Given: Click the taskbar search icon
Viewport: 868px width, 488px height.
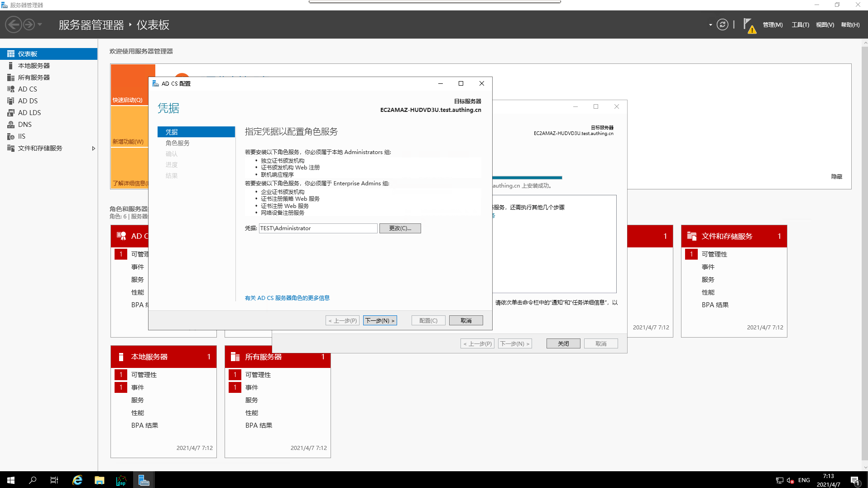Looking at the screenshot, I should [33, 480].
